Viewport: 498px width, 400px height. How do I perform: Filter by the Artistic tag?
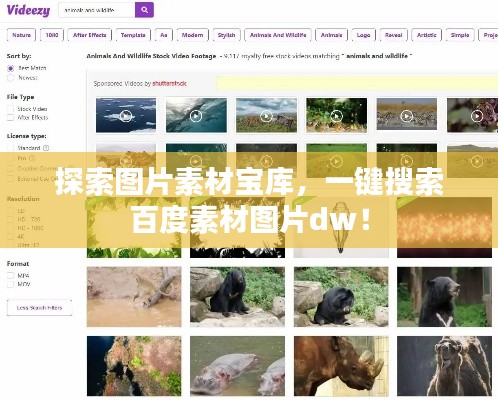click(427, 35)
